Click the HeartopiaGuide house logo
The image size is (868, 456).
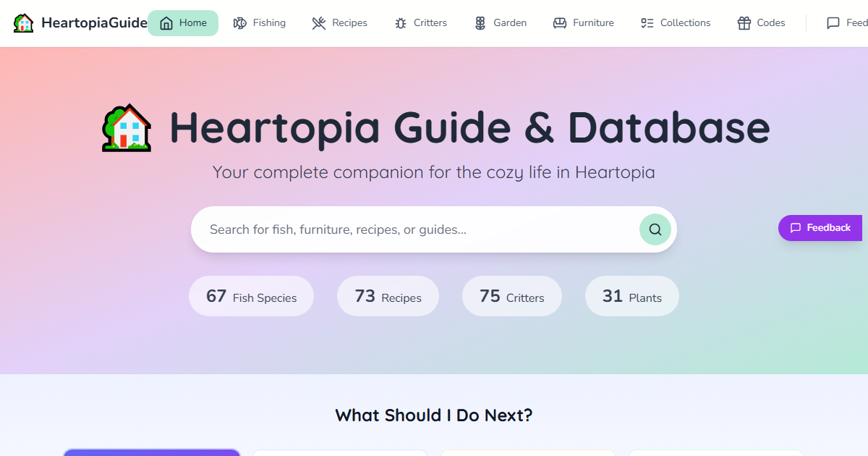[x=22, y=22]
